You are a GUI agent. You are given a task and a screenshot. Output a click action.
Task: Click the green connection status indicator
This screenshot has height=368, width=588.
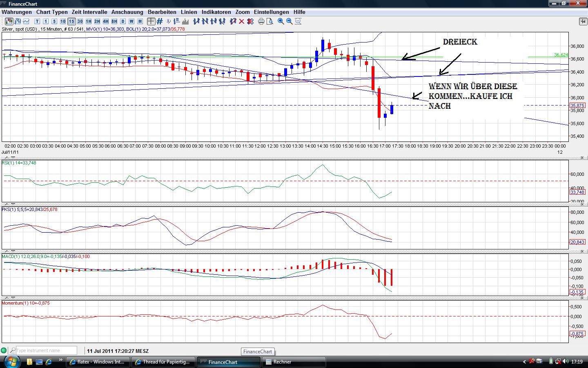pos(4,350)
